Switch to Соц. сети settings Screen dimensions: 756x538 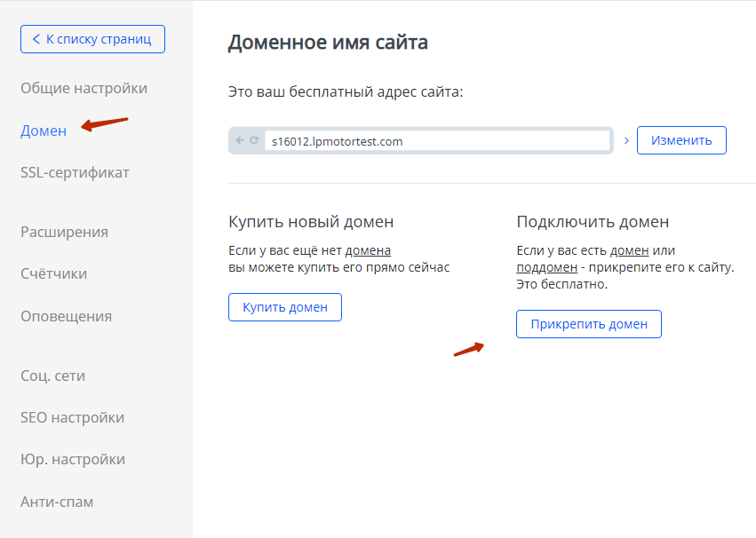coord(52,376)
